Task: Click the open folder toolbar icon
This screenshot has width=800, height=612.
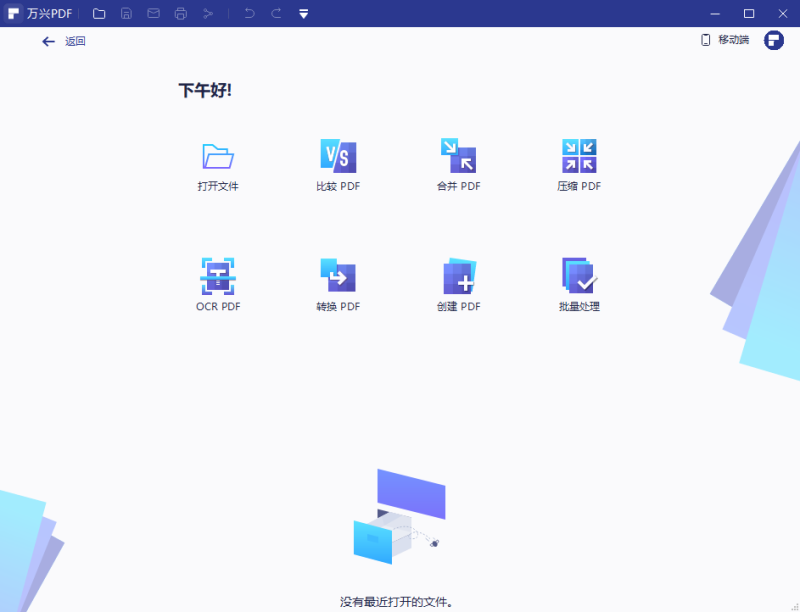Action: tap(97, 13)
